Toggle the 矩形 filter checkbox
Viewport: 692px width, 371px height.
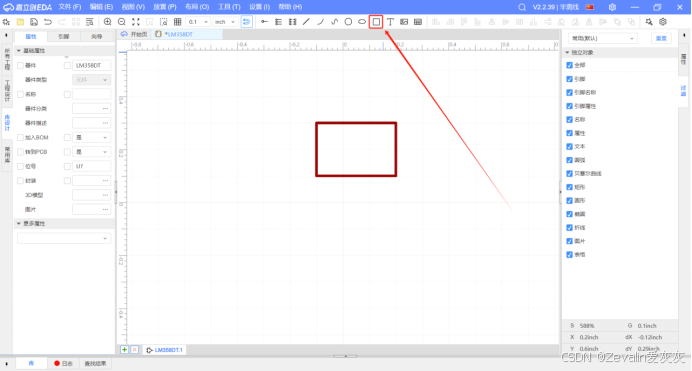(x=569, y=187)
